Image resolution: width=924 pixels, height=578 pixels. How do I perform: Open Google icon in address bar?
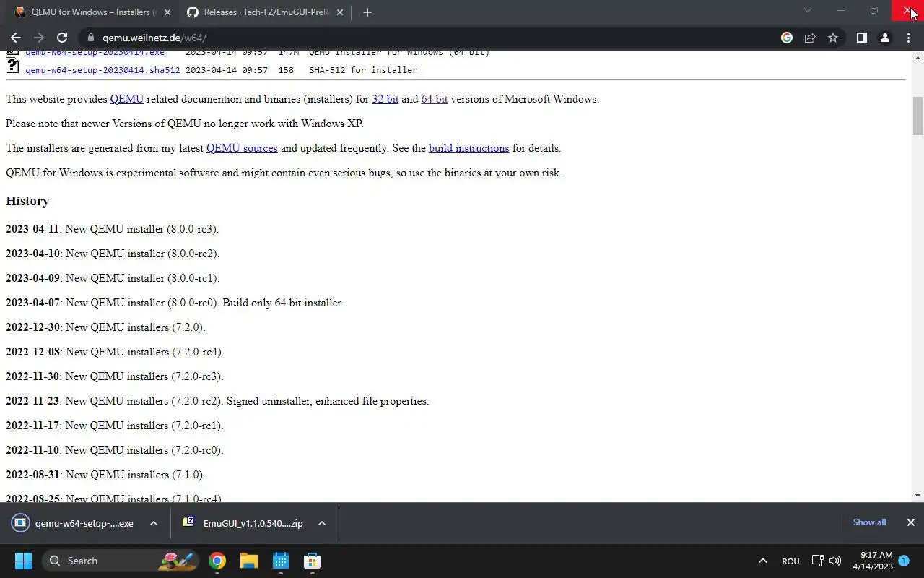(787, 38)
